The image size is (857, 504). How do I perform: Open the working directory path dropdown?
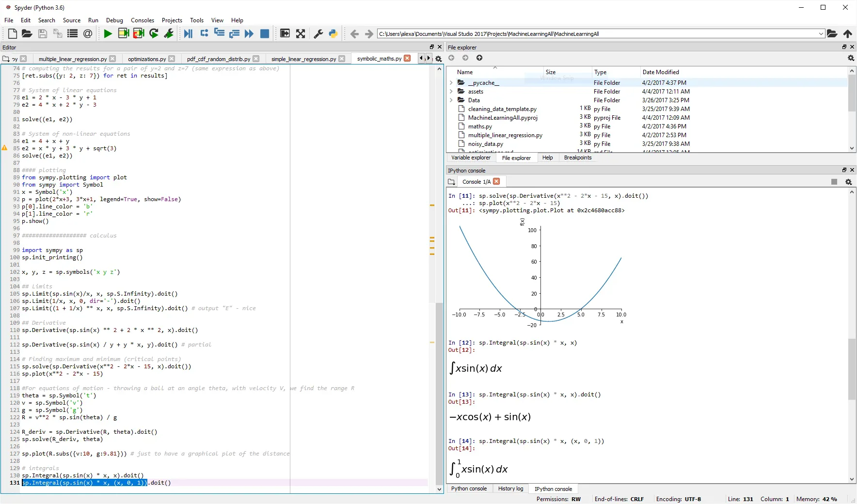pos(821,34)
